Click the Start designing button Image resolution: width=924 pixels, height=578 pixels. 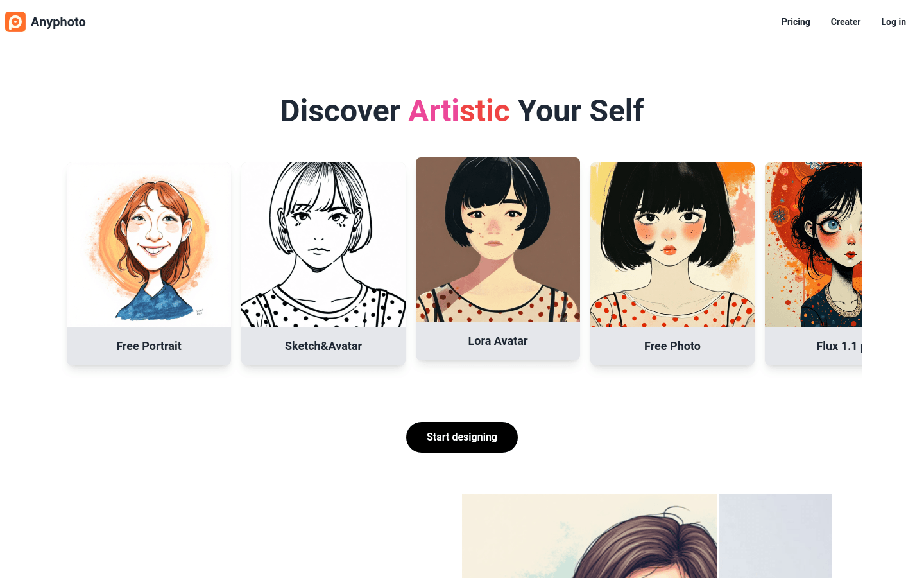tap(462, 437)
